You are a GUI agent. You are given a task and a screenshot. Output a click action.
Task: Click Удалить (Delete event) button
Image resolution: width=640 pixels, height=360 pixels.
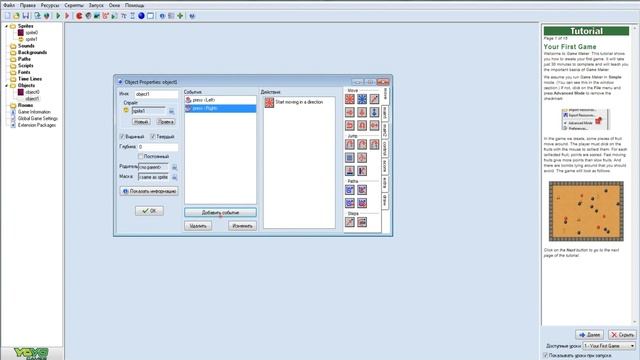[x=198, y=226]
